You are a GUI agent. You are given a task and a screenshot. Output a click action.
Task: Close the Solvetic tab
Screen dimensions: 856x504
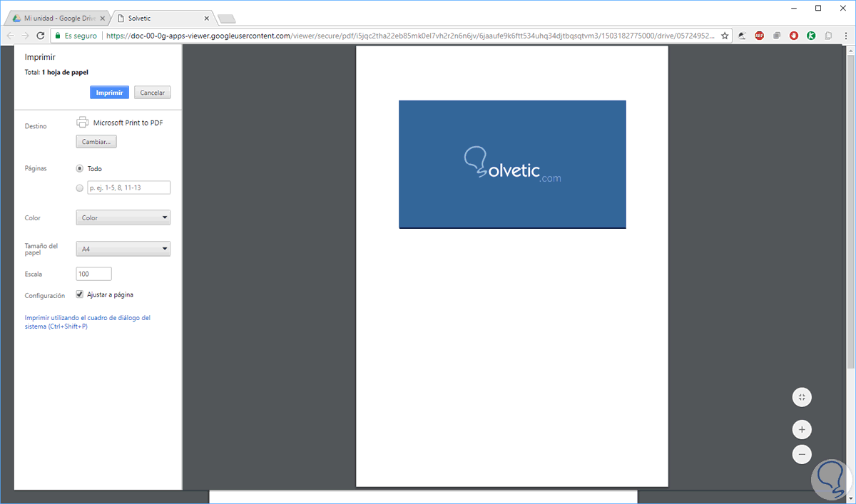point(208,17)
